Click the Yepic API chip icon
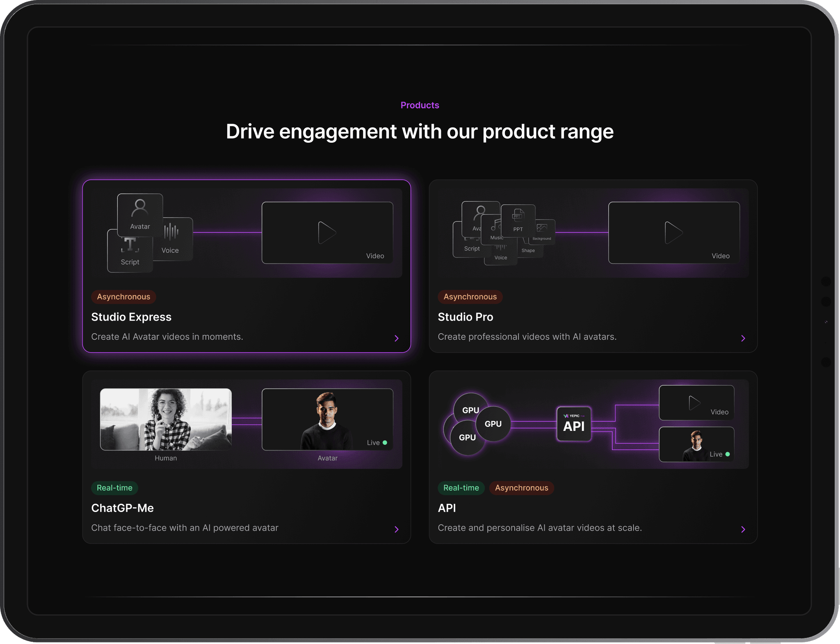This screenshot has height=644, width=840. click(573, 424)
